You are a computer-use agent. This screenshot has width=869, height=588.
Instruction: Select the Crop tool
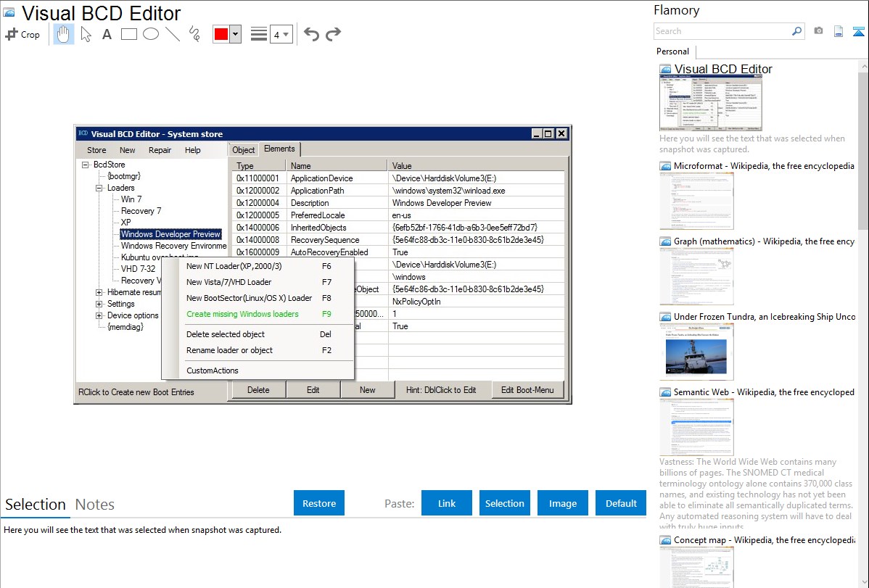tap(22, 34)
